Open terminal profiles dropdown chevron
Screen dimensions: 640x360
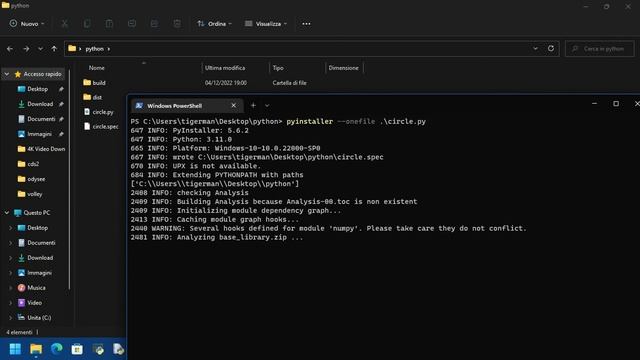click(x=267, y=105)
